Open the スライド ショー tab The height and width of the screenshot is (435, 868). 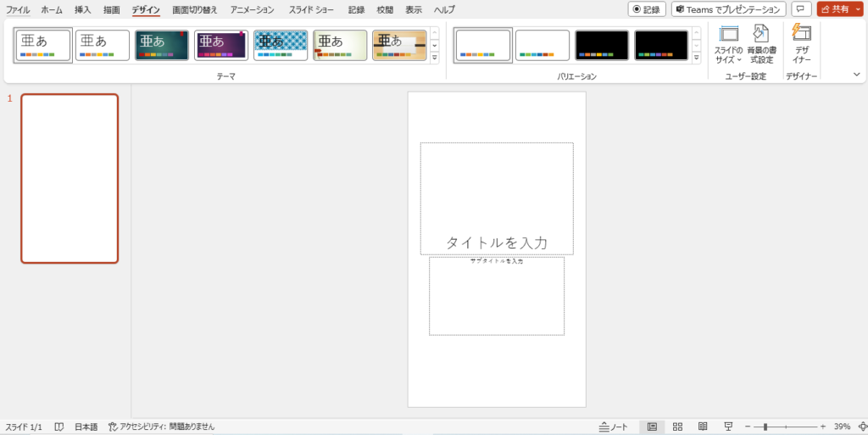(x=311, y=10)
